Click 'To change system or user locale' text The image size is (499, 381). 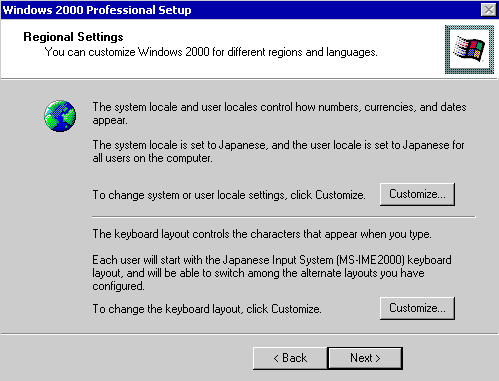[x=229, y=195]
